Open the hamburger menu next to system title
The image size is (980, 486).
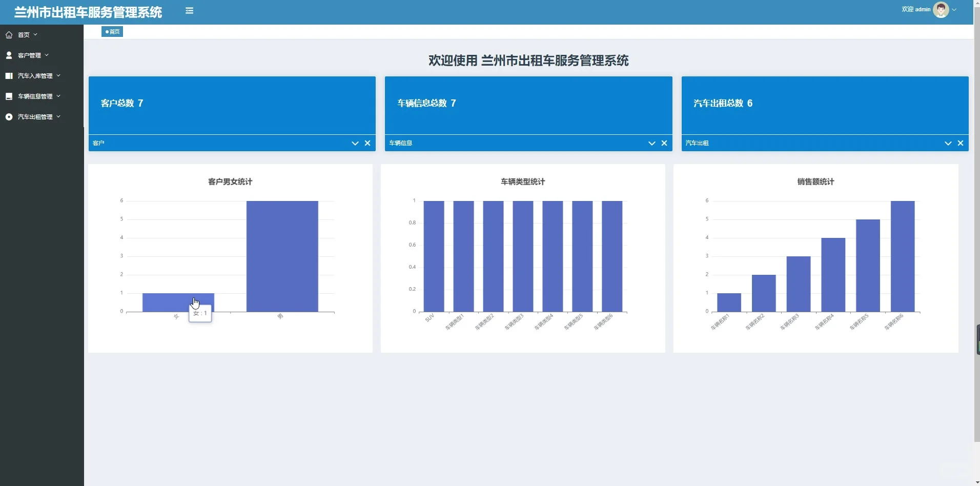point(190,11)
